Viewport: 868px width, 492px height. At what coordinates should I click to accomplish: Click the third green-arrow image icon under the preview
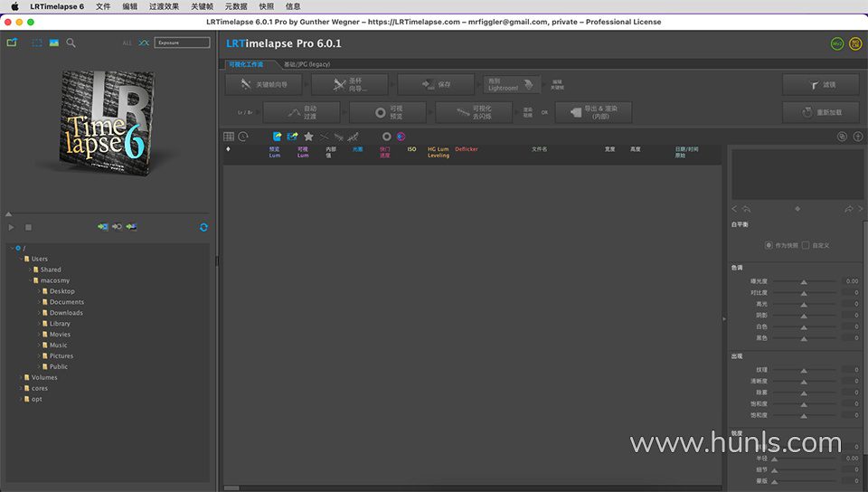tap(131, 227)
